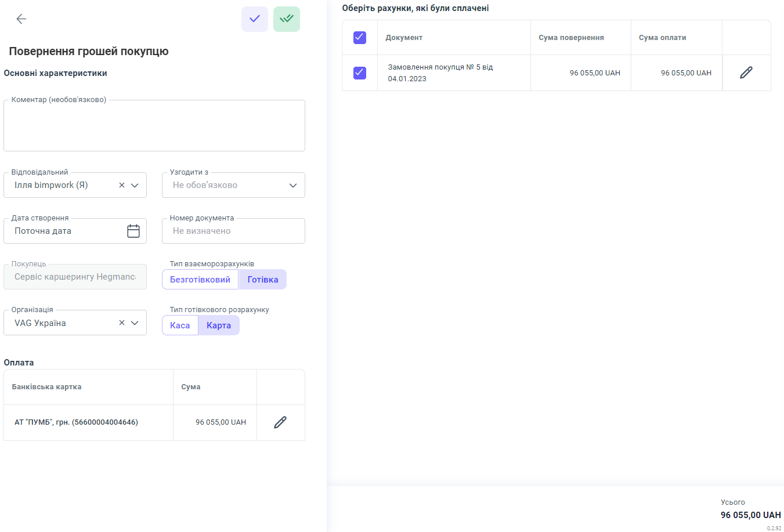Edit the Замовлення покупця № 5 row
Image resolution: width=784 pixels, height=532 pixels.
point(746,73)
